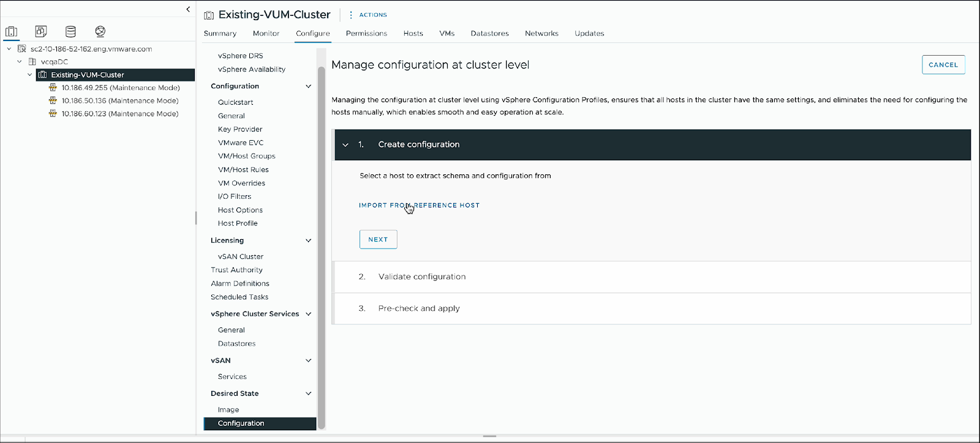This screenshot has height=443, width=980.
Task: Click the cluster icon beside page title
Action: (209, 15)
